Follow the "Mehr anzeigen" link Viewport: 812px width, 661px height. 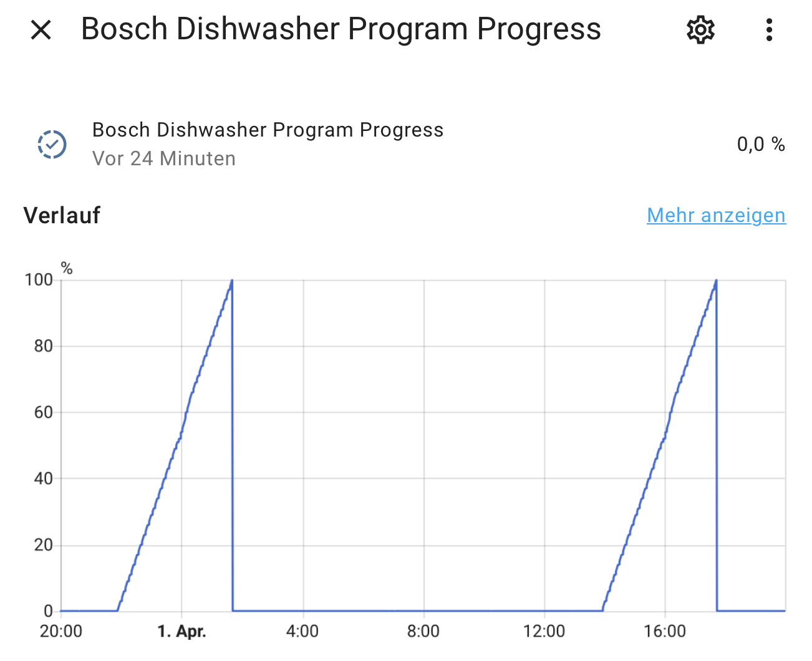pos(716,215)
